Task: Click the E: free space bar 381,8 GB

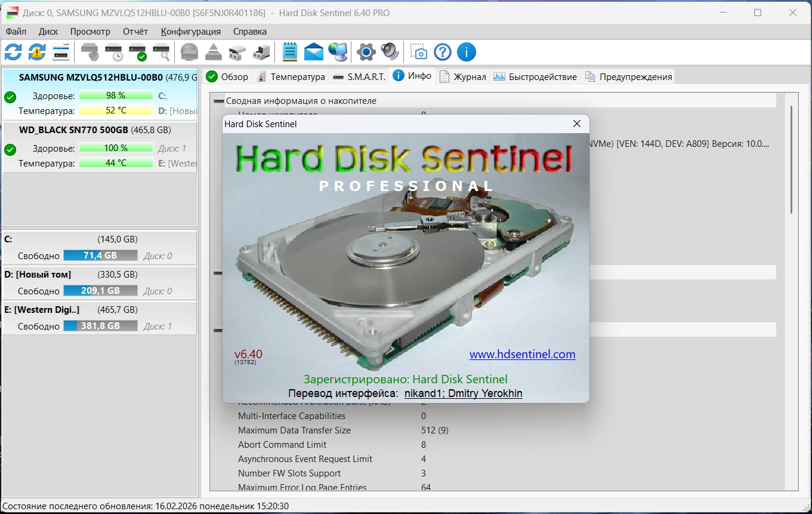Action: (x=100, y=326)
